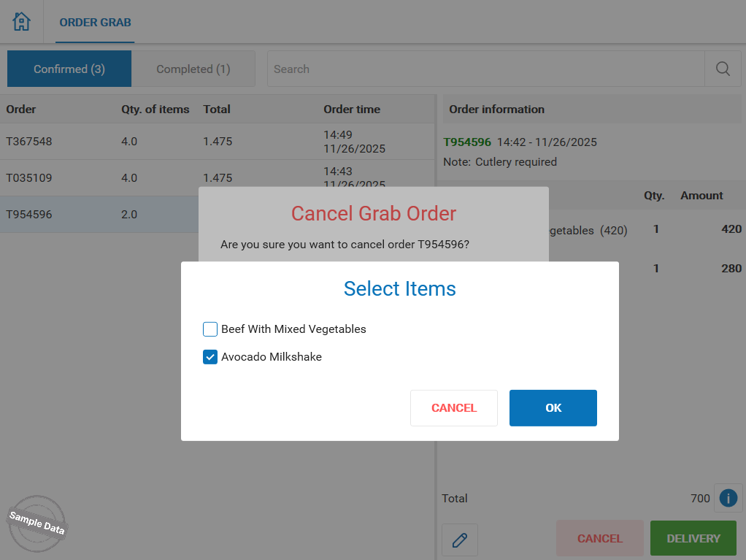Switch to the Confirmed (3) tab
The image size is (746, 560).
pyautogui.click(x=69, y=69)
